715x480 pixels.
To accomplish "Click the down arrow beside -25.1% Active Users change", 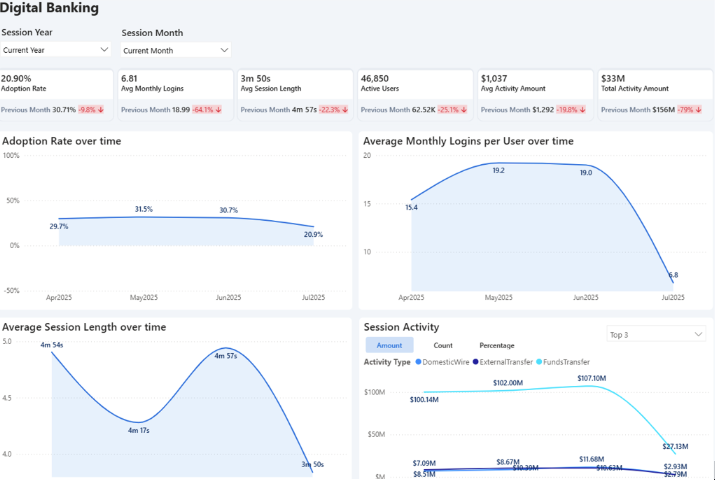I will (x=465, y=110).
